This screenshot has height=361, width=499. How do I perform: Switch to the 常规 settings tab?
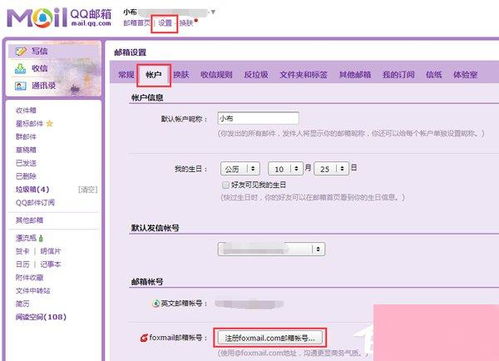[x=126, y=75]
